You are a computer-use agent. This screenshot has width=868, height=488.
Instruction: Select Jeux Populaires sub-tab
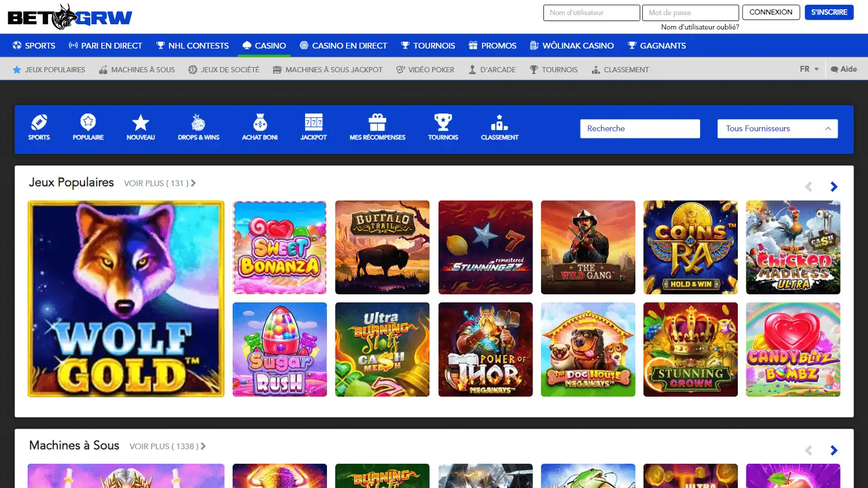(x=49, y=69)
